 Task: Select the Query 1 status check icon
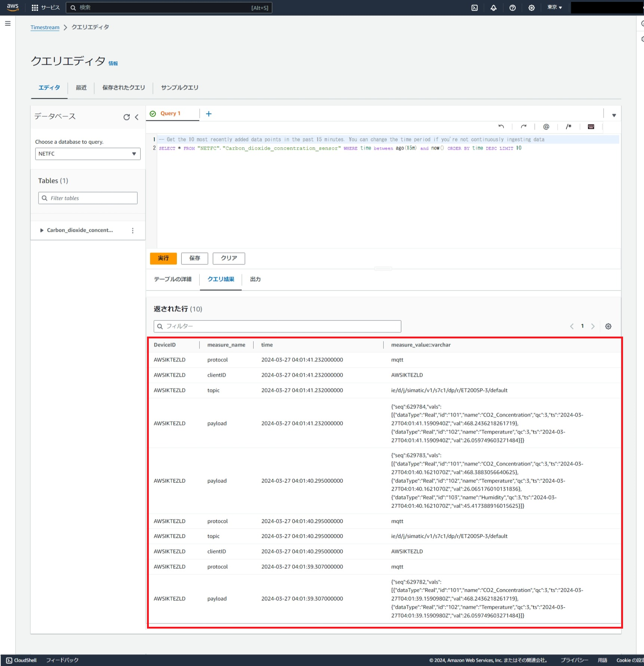153,113
